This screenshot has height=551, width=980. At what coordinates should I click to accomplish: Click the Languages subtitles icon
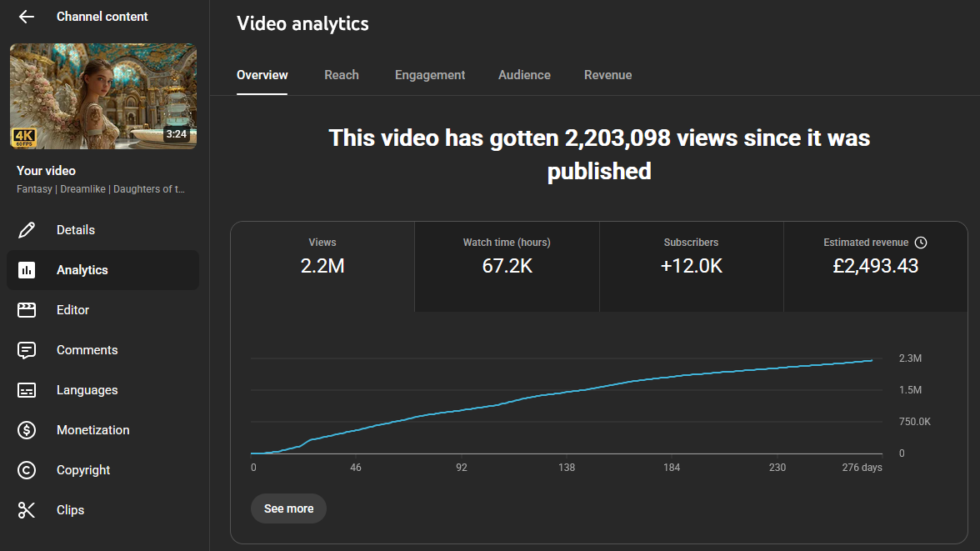27,390
